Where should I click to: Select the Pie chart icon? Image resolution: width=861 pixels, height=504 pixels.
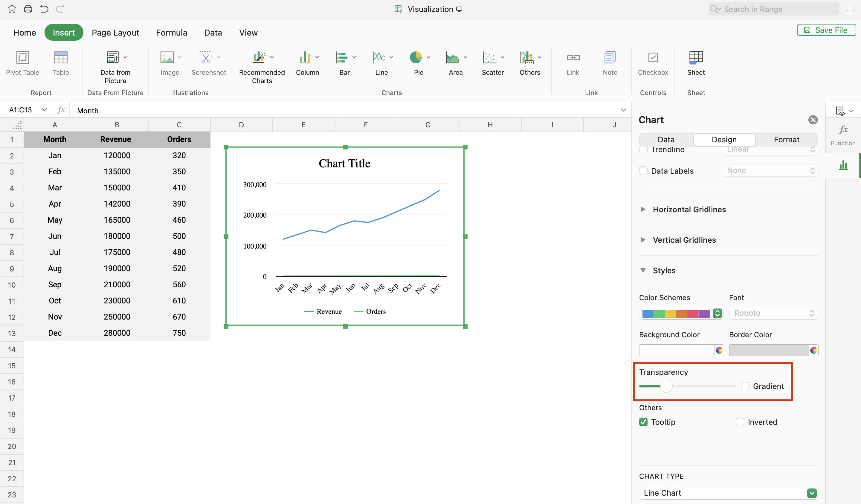click(x=416, y=57)
